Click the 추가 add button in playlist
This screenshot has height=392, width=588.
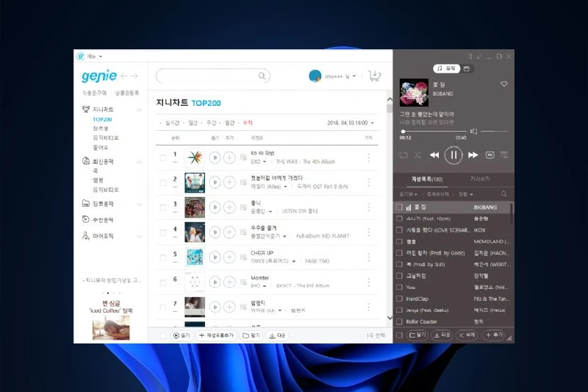pos(494,335)
